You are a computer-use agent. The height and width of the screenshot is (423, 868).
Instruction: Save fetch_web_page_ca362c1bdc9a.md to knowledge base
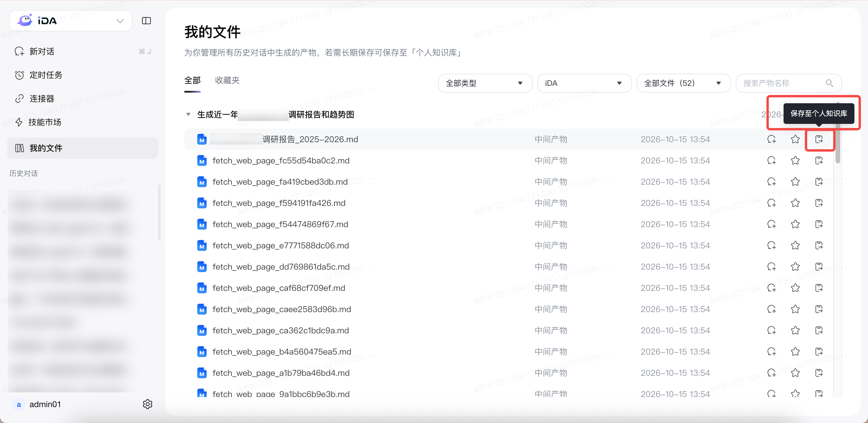pos(819,330)
